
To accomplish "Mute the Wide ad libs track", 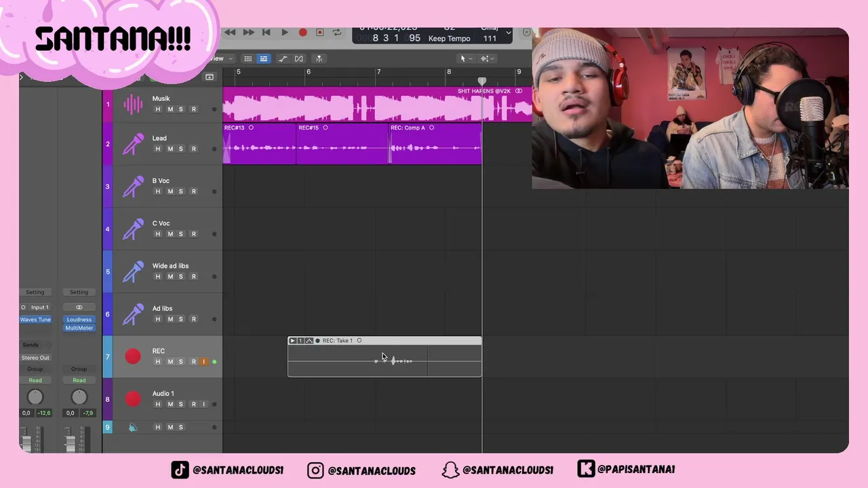I will click(170, 277).
